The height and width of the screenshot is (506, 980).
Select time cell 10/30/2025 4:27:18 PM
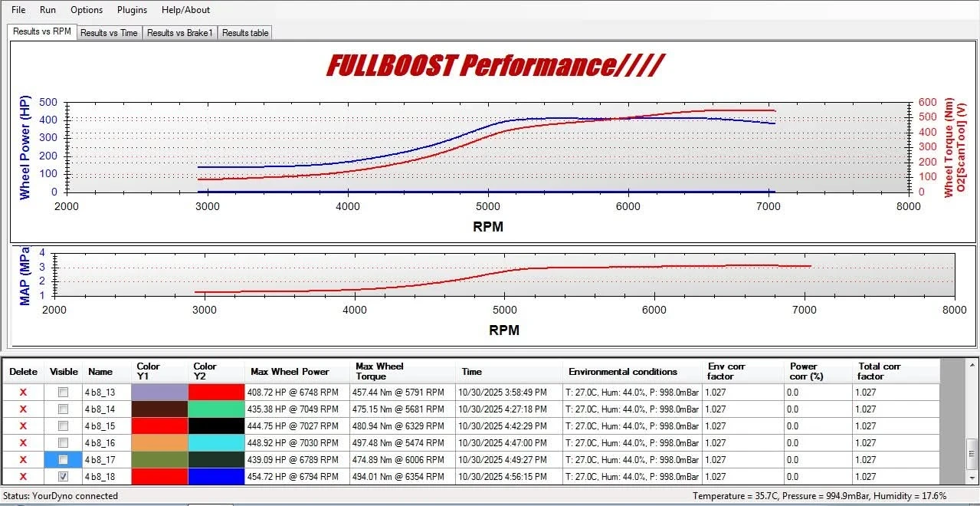(509, 409)
